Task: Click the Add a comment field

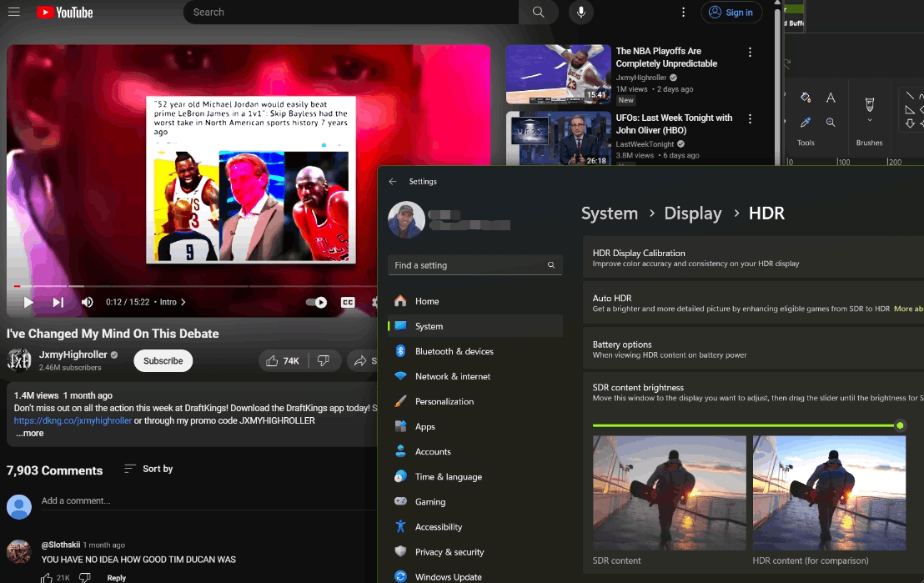Action: pos(208,501)
